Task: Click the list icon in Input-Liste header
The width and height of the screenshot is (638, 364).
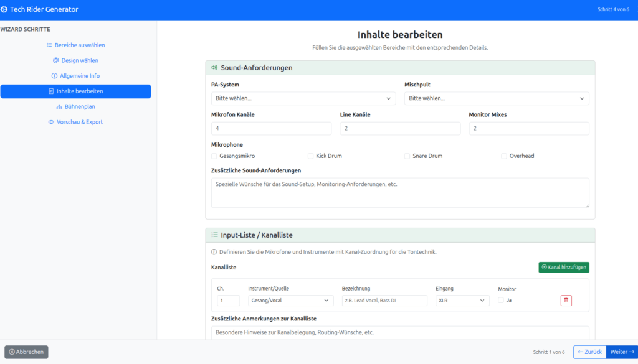Action: click(x=214, y=235)
